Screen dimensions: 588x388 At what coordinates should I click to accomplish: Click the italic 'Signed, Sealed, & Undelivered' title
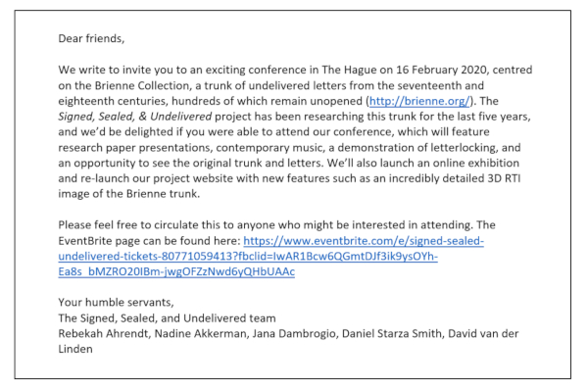tap(135, 117)
